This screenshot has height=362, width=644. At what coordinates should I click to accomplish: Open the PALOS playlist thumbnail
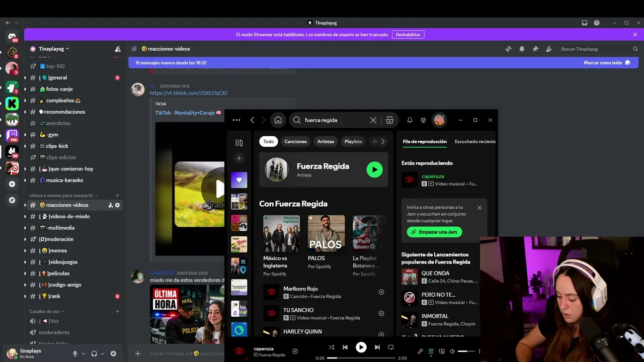point(327,233)
